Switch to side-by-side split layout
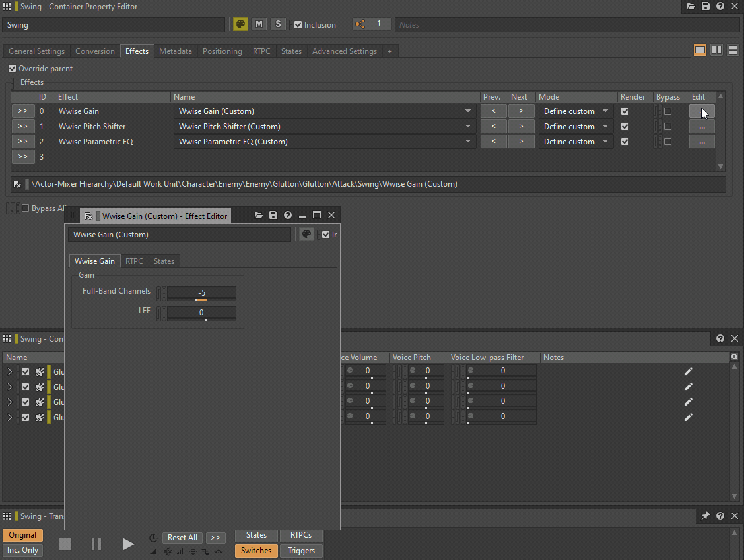The width and height of the screenshot is (744, 560). tap(716, 49)
